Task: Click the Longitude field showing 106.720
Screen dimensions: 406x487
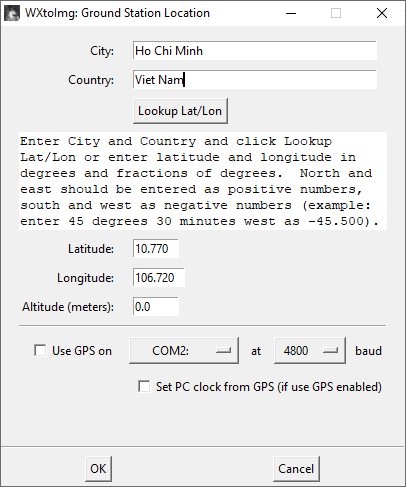Action: point(159,277)
